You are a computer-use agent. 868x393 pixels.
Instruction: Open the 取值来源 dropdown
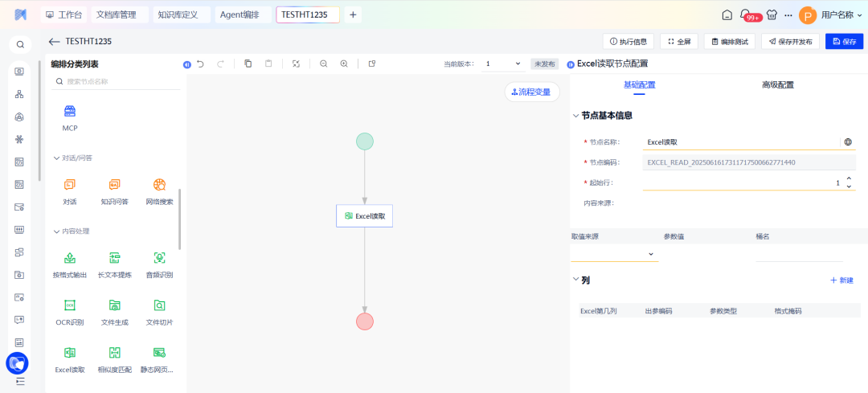point(614,254)
